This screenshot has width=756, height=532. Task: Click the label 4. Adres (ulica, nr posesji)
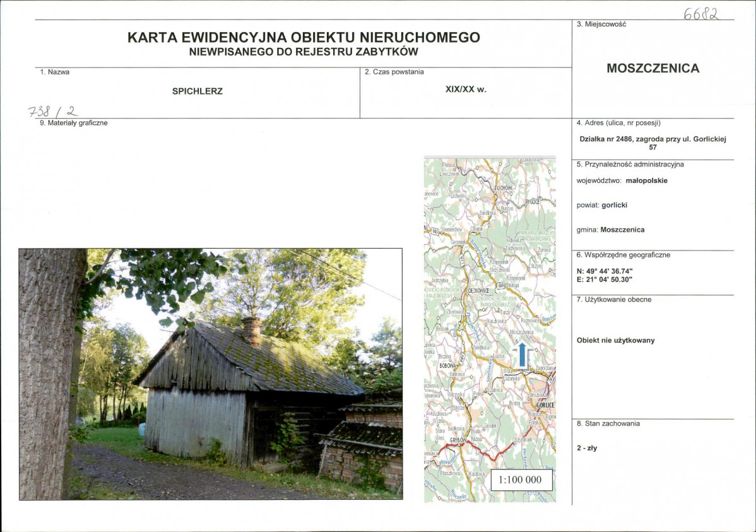pos(618,123)
